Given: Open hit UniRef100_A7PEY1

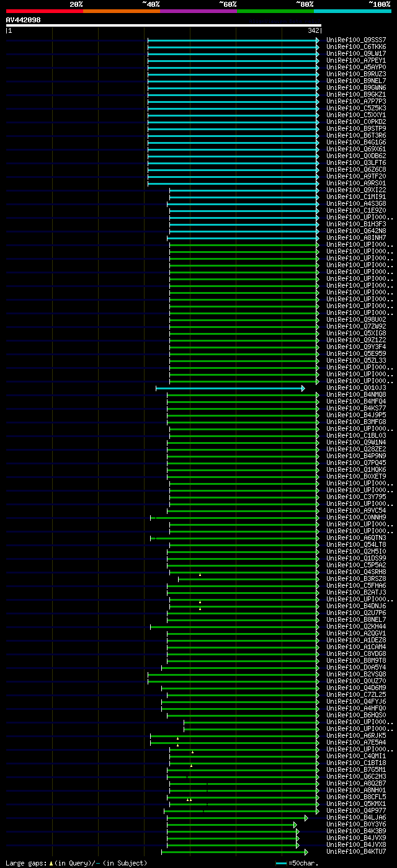Looking at the screenshot, I should pyautogui.click(x=356, y=60).
